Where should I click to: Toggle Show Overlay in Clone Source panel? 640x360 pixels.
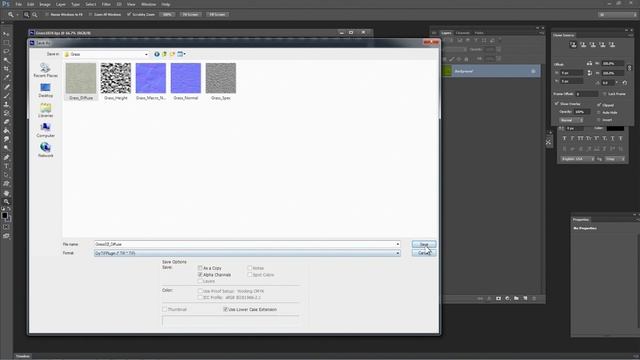557,104
